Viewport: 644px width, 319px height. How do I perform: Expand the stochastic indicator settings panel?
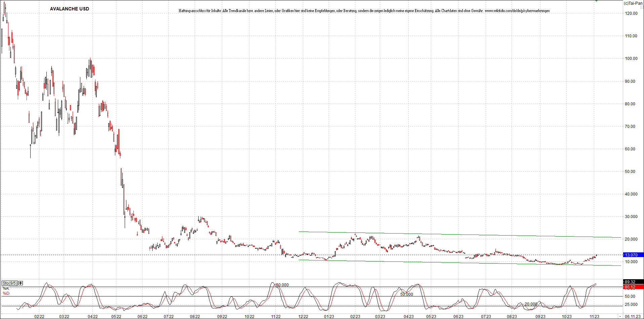(20, 283)
